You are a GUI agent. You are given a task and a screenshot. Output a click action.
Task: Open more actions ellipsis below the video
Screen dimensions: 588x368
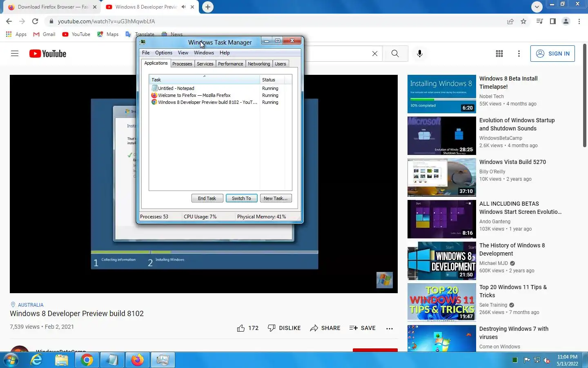390,328
